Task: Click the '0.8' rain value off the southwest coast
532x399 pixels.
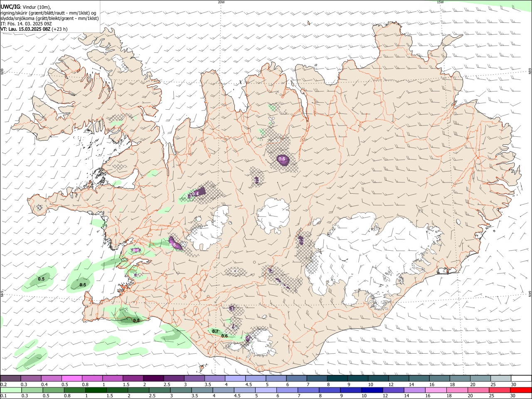Action: pyautogui.click(x=136, y=320)
